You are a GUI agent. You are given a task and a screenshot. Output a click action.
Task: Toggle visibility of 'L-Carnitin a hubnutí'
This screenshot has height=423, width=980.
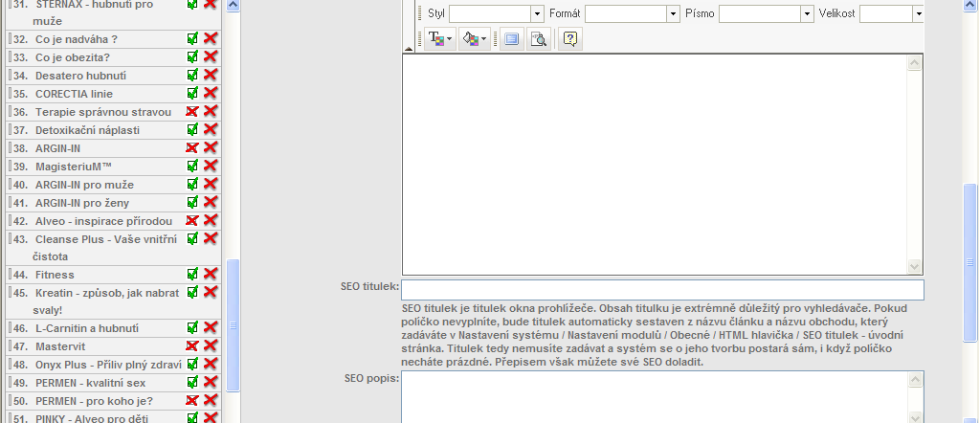pyautogui.click(x=192, y=327)
